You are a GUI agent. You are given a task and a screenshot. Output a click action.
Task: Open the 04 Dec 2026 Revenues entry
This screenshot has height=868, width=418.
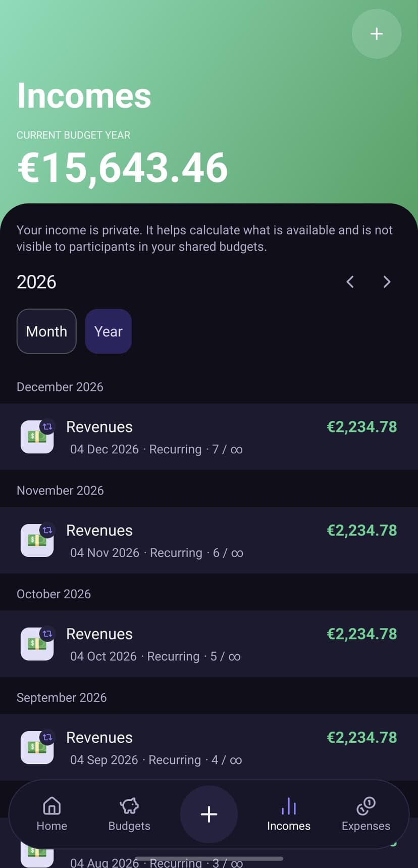click(x=209, y=437)
